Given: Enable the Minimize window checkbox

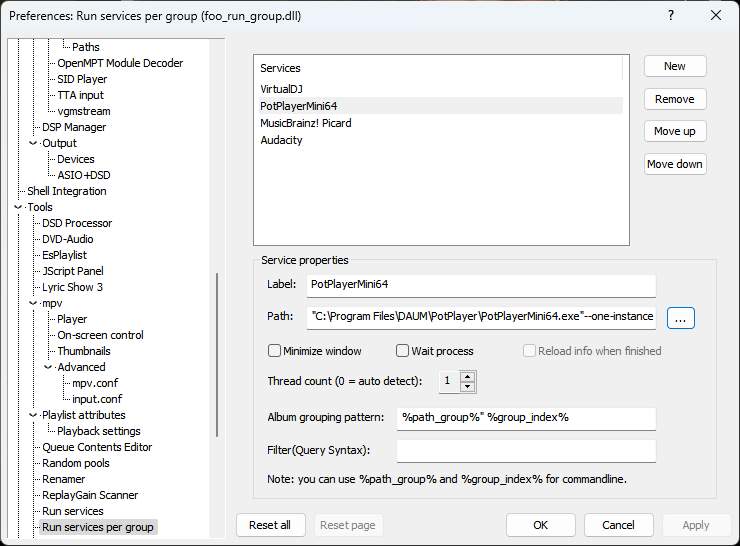Looking at the screenshot, I should point(274,351).
